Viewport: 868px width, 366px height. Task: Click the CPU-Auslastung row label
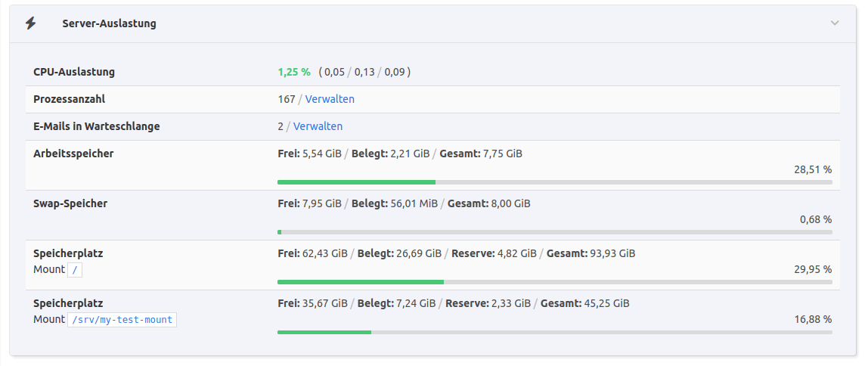point(74,72)
